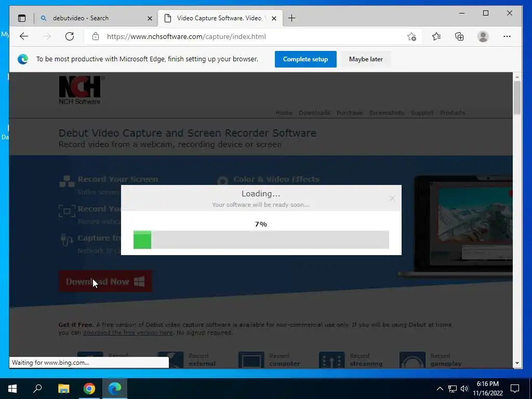Open the Windows Start menu
The image size is (532, 399).
pos(12,389)
